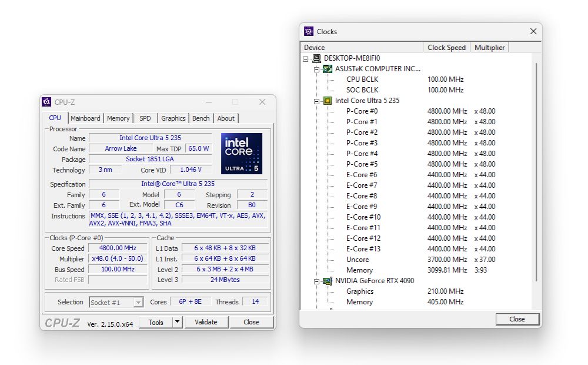Click the Level 3 cache value 24 MBytes
The height and width of the screenshot is (365, 588).
(x=225, y=280)
